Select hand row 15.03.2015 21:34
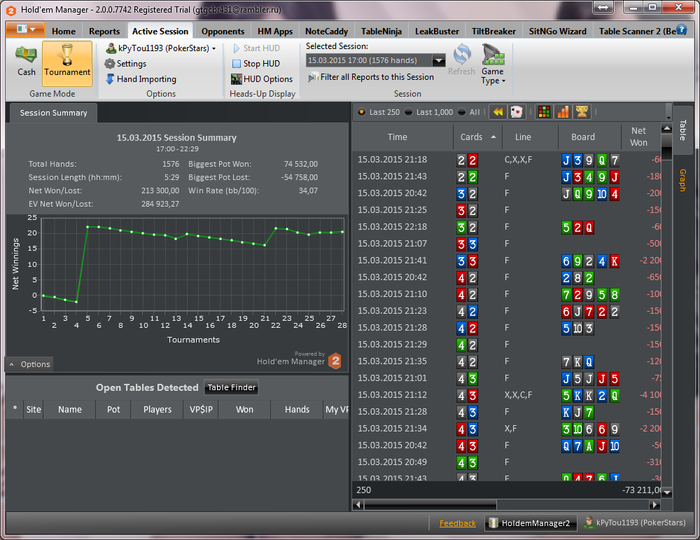The width and height of the screenshot is (700, 540). click(x=506, y=429)
